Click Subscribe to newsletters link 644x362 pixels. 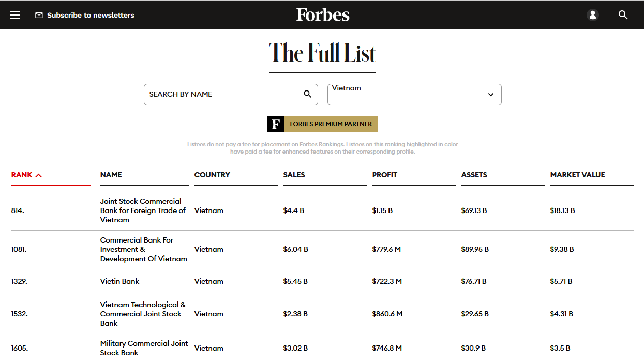(x=91, y=16)
